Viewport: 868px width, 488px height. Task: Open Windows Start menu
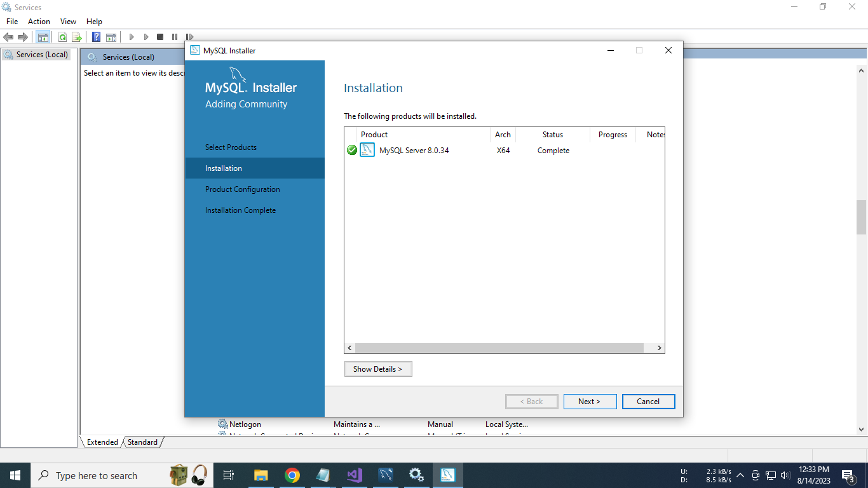point(15,475)
